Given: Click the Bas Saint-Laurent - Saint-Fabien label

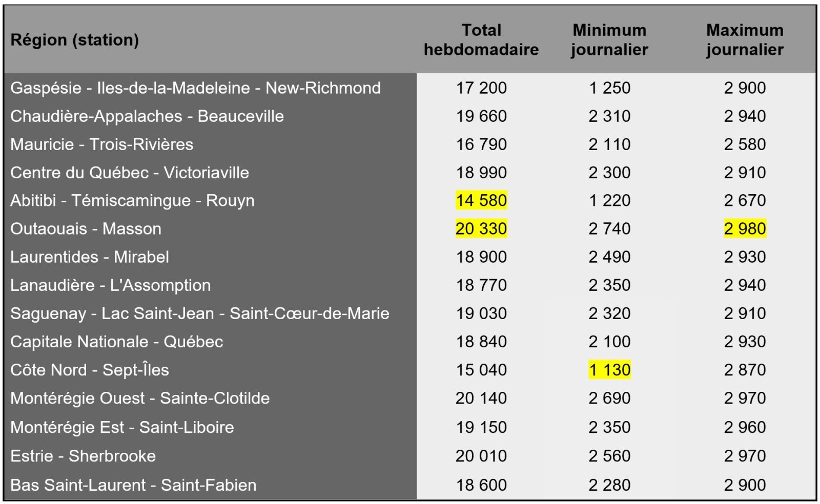Looking at the screenshot, I should (x=133, y=485).
